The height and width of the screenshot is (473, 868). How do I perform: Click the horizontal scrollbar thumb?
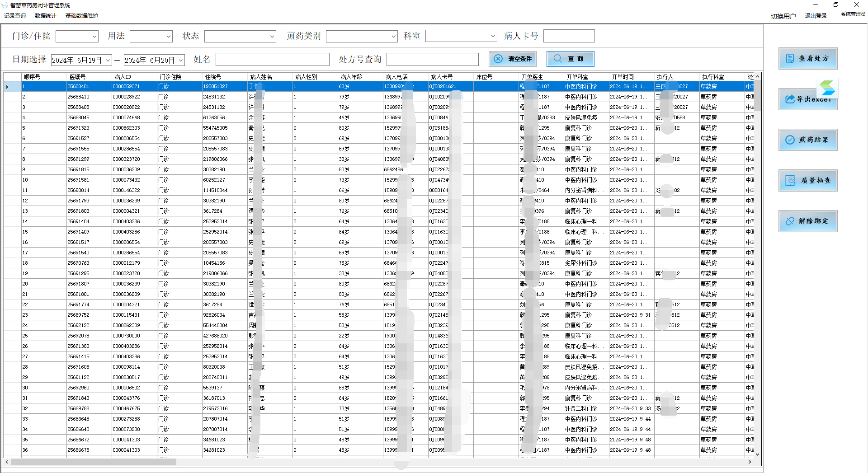point(93,462)
